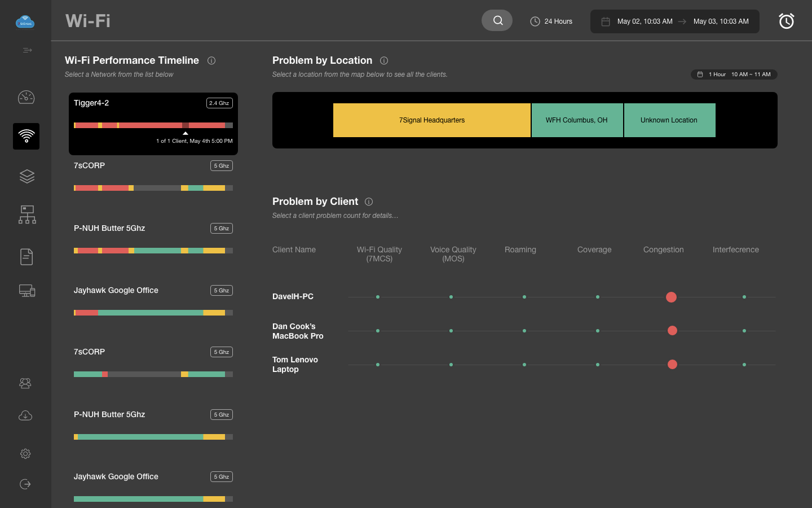Open the reports document sidebar icon

[x=27, y=257]
